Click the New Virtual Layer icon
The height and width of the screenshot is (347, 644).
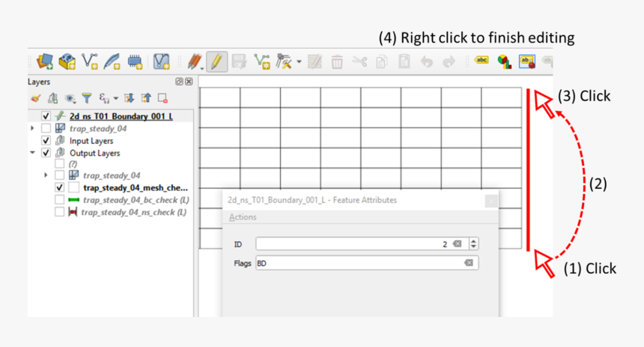coord(161,61)
